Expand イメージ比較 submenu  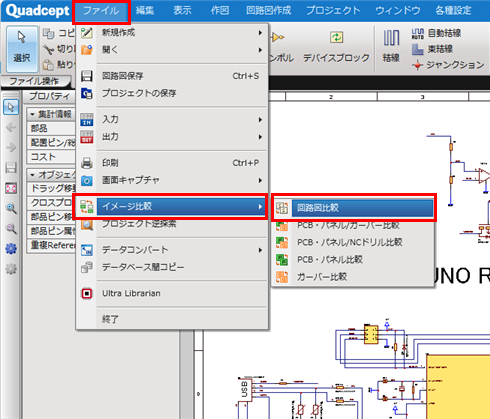coord(172,207)
